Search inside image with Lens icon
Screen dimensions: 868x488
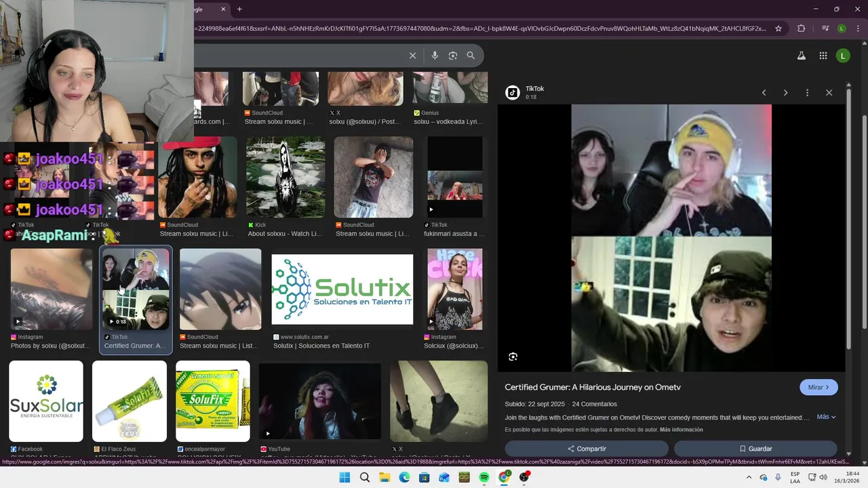pyautogui.click(x=513, y=357)
